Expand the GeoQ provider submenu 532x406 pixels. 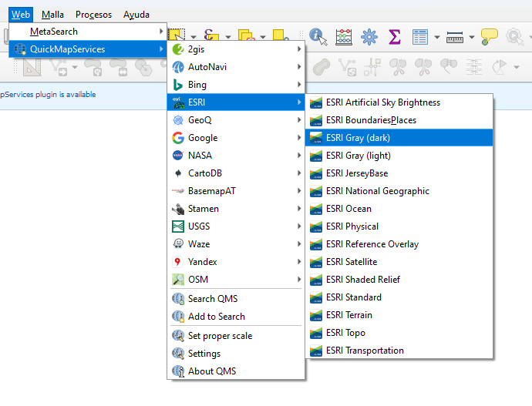(236, 120)
